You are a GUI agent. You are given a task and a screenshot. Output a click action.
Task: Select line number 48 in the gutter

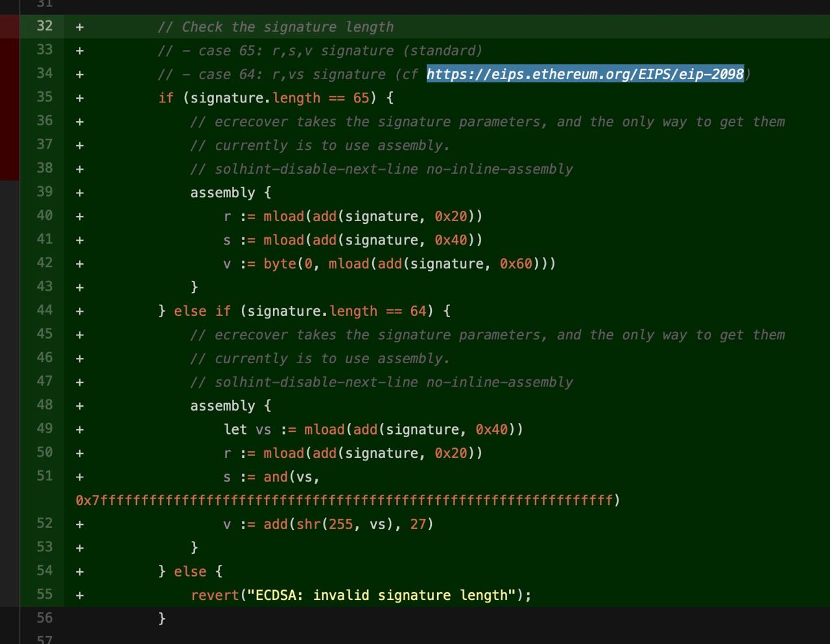coord(45,405)
